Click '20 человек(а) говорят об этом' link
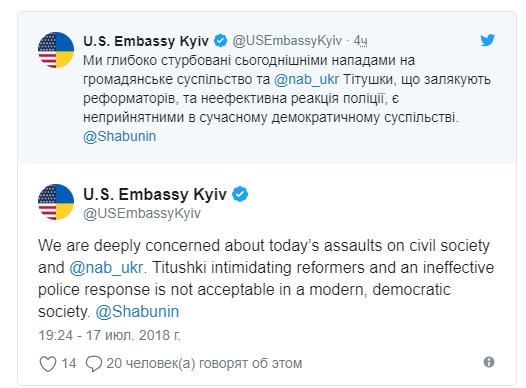Image resolution: width=526 pixels, height=388 pixels. coord(204,364)
